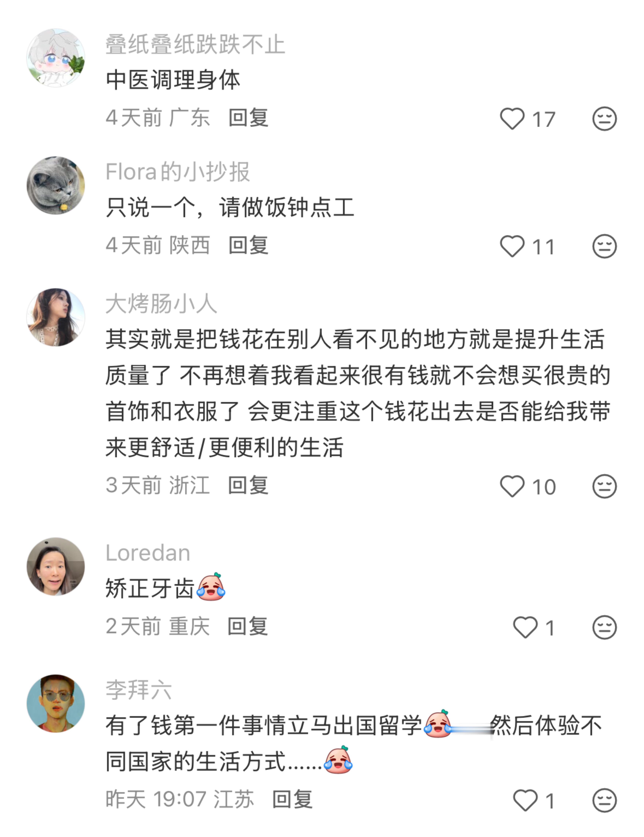The image size is (644, 837).
Task: Like Flora的小抄报's comment with heart
Action: coord(512,246)
